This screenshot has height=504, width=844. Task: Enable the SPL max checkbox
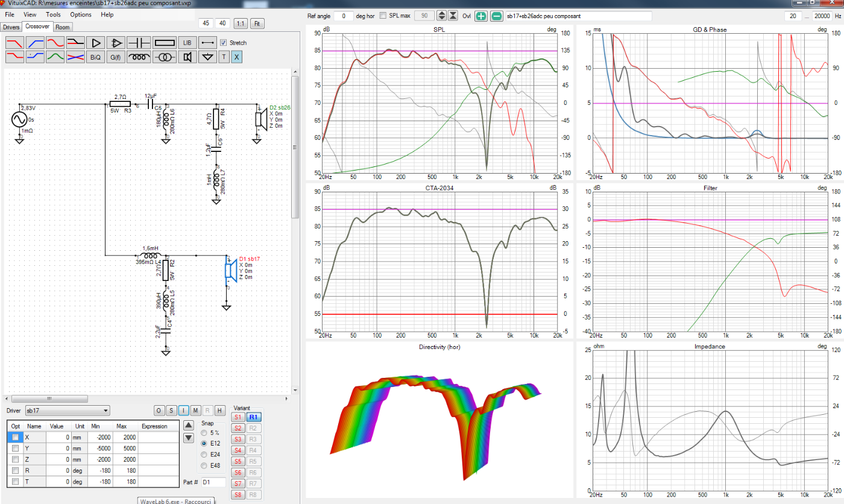click(383, 16)
